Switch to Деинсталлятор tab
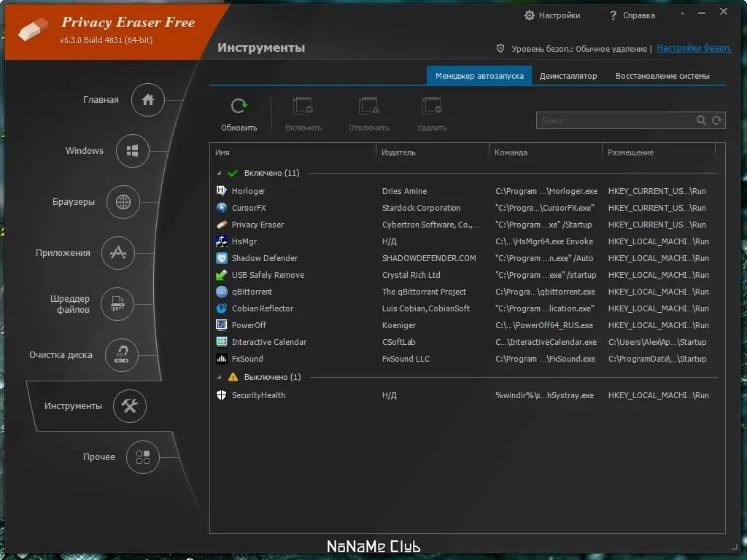The width and height of the screenshot is (747, 560). pos(568,76)
